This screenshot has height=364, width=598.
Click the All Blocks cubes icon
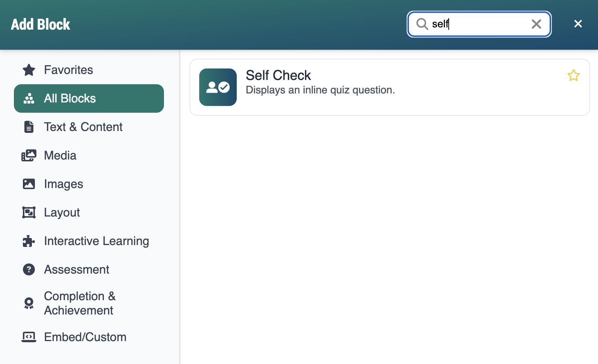coord(29,98)
